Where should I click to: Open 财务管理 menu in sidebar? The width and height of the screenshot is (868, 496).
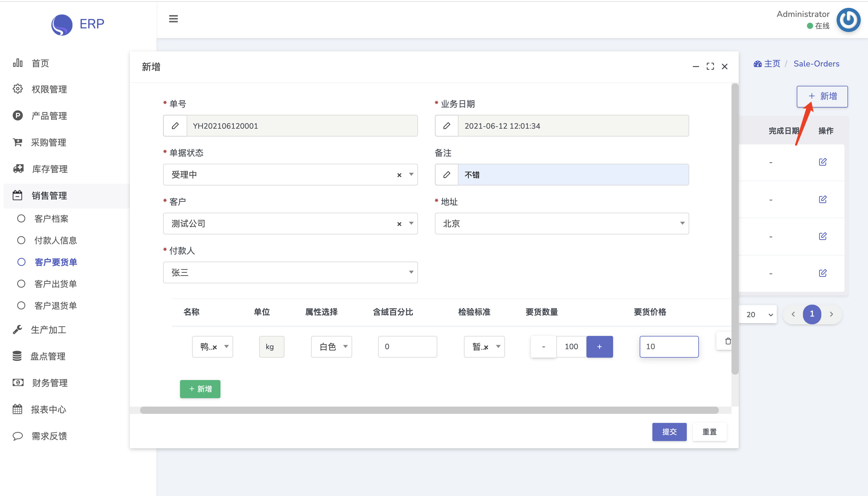coord(50,383)
